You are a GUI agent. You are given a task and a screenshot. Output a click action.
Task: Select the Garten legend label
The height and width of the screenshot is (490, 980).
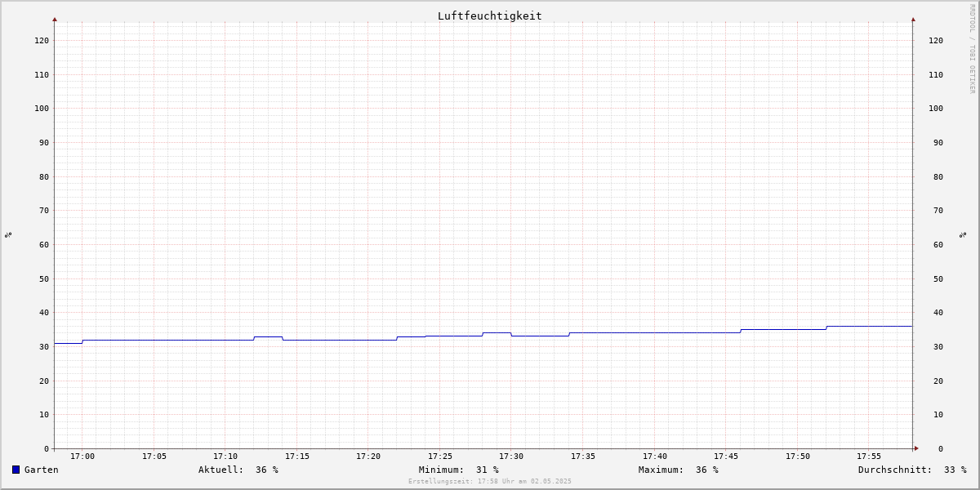[x=41, y=470]
